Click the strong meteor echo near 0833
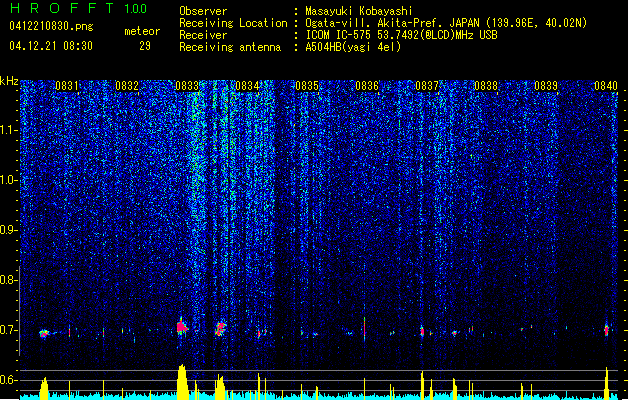This screenshot has height=400, width=629. point(182,327)
